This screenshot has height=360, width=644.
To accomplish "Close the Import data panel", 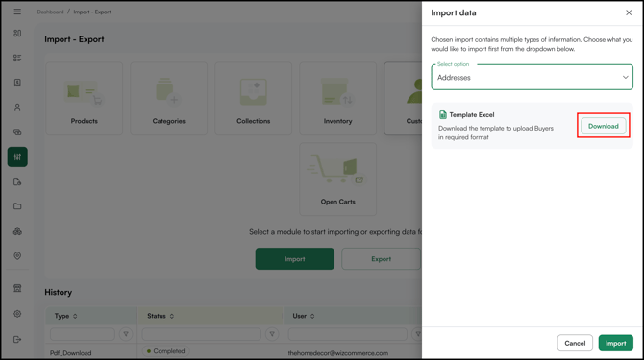I will point(629,12).
